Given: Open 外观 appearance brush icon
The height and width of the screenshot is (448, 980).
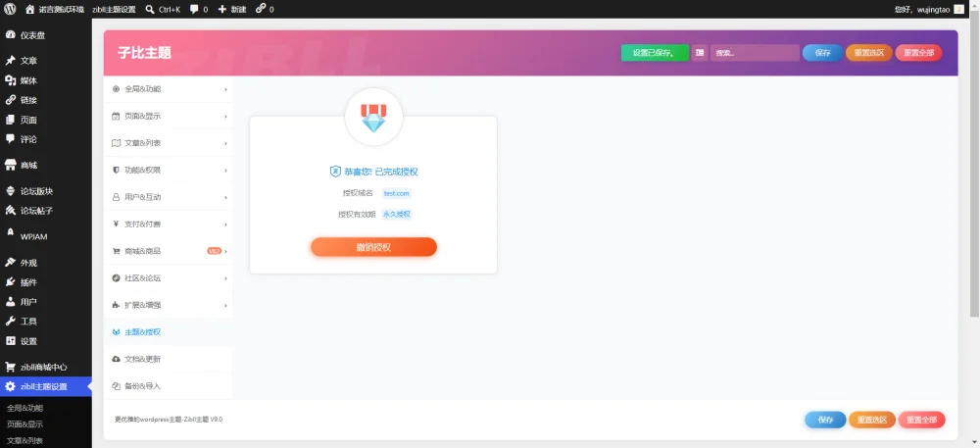Looking at the screenshot, I should click(10, 263).
